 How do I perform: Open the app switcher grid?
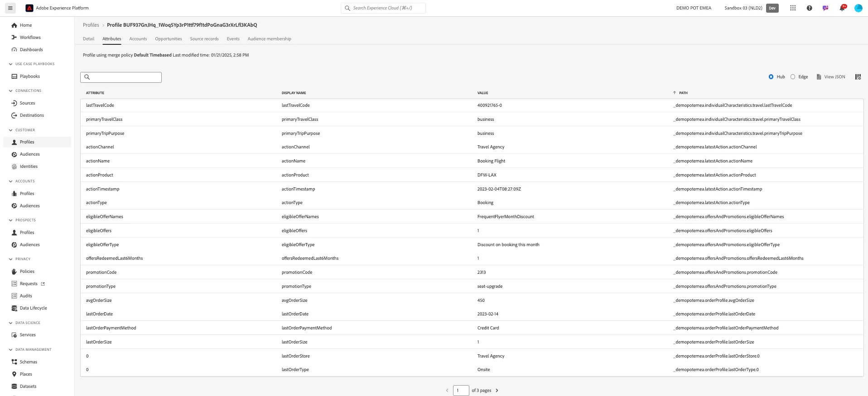click(x=793, y=8)
